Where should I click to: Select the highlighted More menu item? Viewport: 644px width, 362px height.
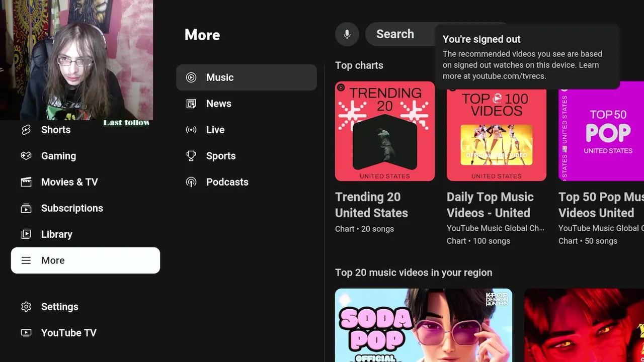[x=86, y=260]
